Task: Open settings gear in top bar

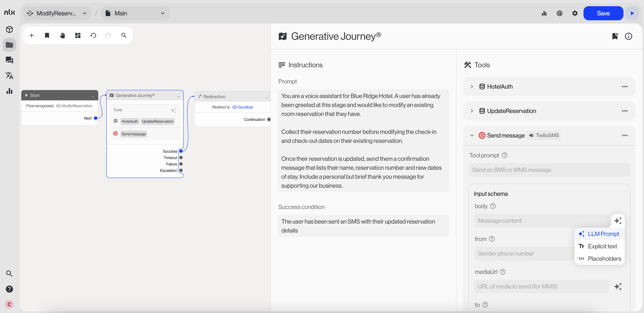Action: click(575, 13)
